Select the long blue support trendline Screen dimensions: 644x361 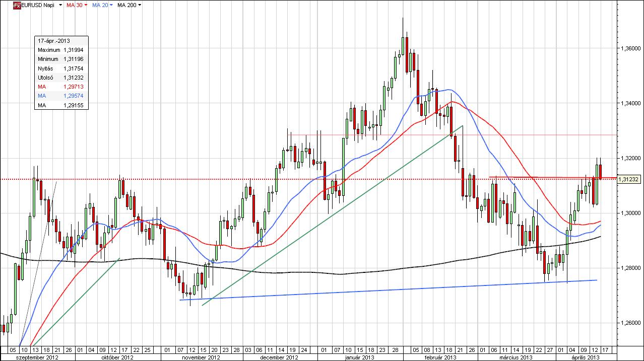click(x=388, y=290)
